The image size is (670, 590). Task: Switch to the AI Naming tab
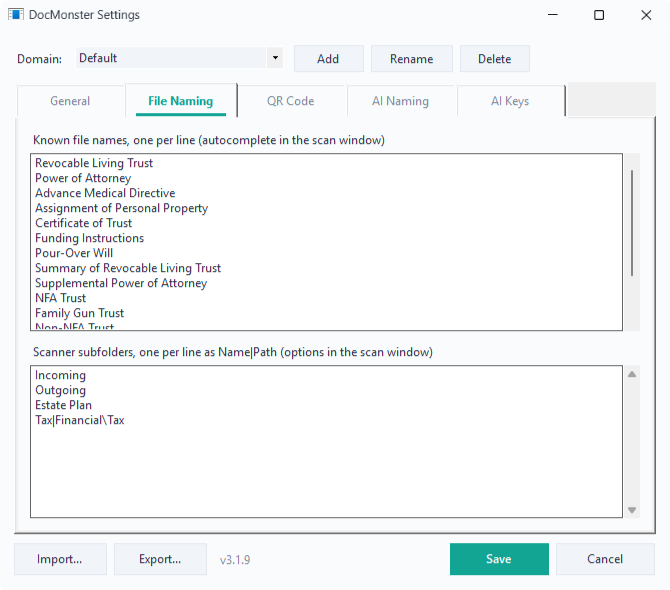tap(400, 101)
